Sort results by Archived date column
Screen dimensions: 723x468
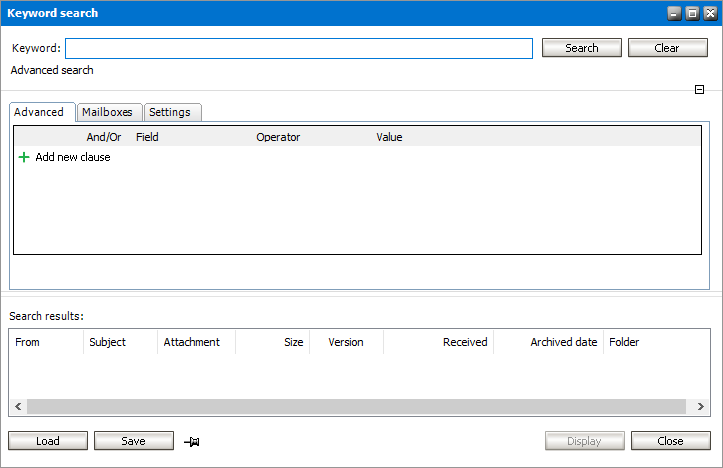point(549,342)
